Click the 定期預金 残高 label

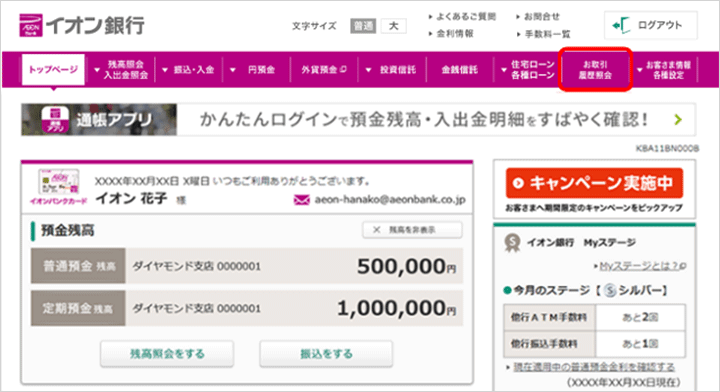pyautogui.click(x=79, y=308)
